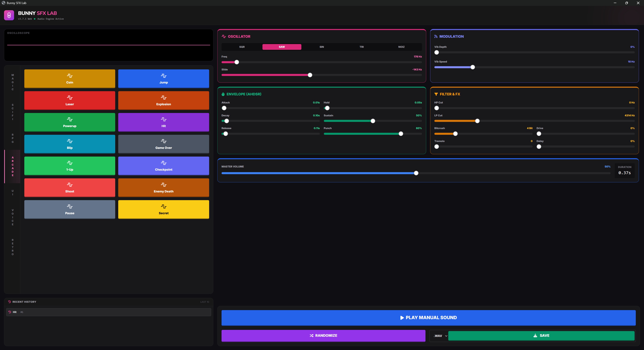
Task: Open the SCI-FI category tab
Action: (13, 112)
